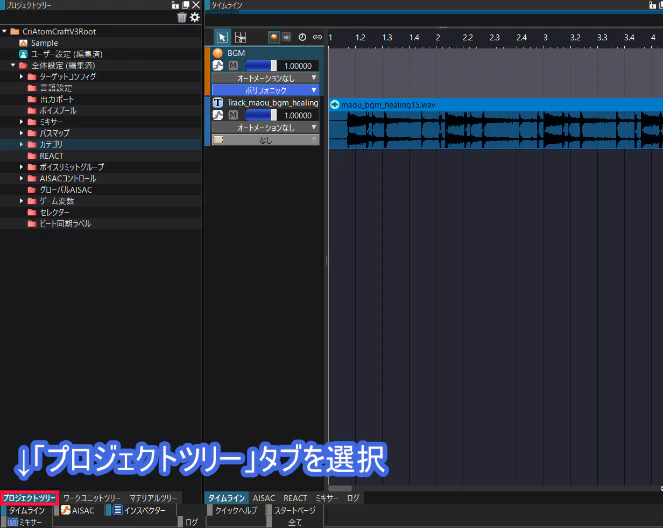This screenshot has height=528, width=663.
Task: Expand the AISACコントロール folder
Action: [x=21, y=178]
